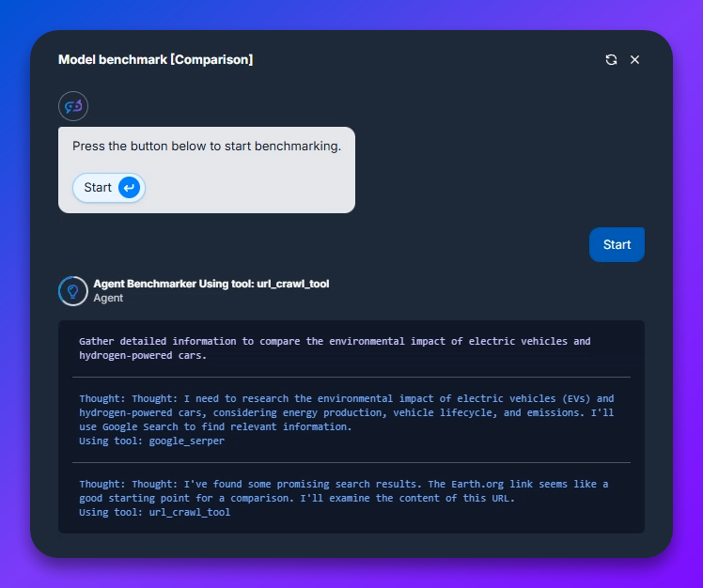Click the Model benchmark [Comparison] title
The height and width of the screenshot is (588, 703).
click(x=155, y=60)
